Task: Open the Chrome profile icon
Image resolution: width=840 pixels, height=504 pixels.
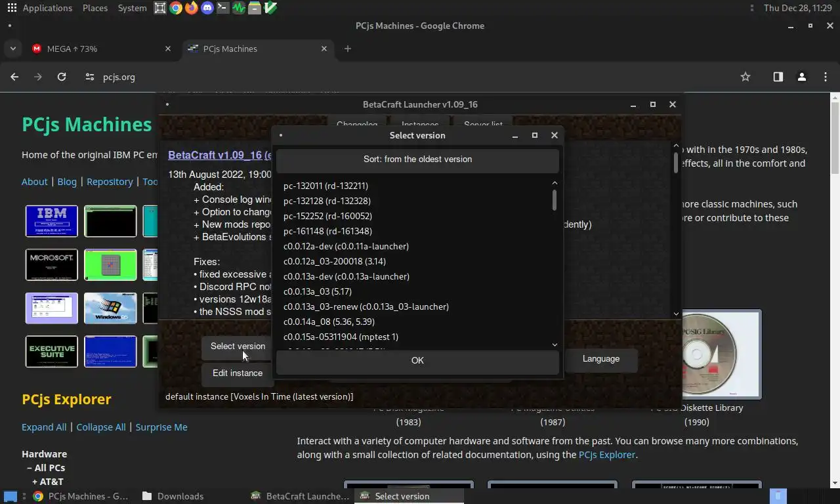Action: [x=802, y=77]
